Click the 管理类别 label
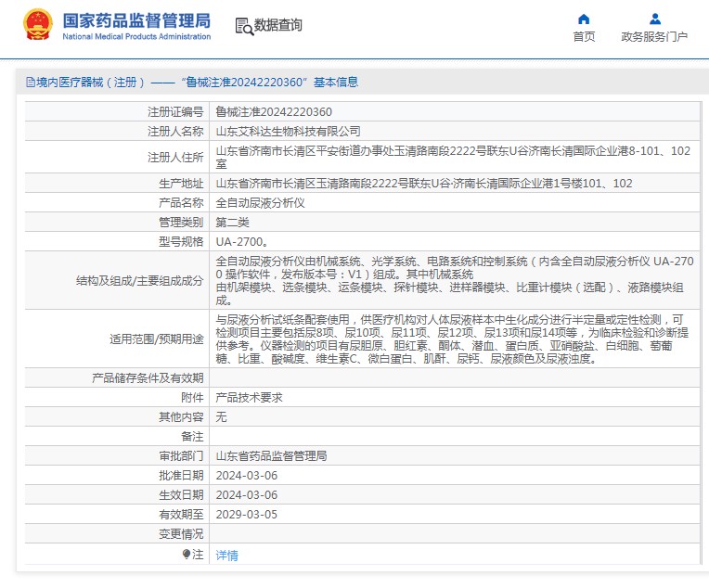The width and height of the screenshot is (709, 588). [181, 222]
